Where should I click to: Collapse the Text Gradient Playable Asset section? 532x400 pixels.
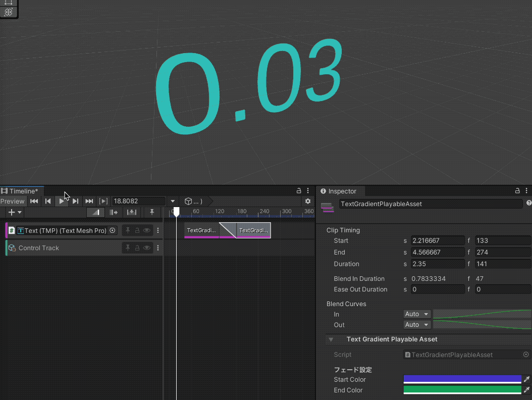tap(331, 339)
